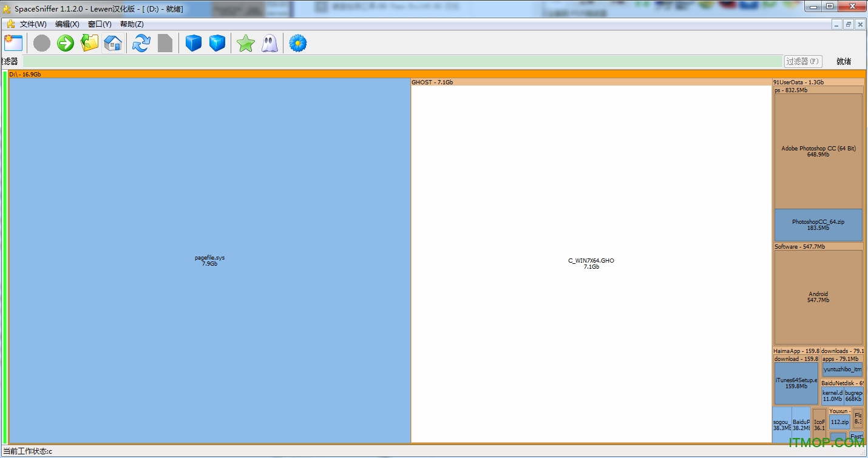Open the 文件(W) menu
This screenshot has width=868, height=458.
(33, 24)
